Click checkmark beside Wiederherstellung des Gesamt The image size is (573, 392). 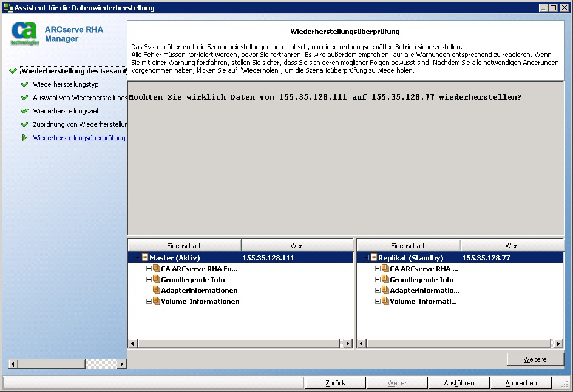point(13,71)
